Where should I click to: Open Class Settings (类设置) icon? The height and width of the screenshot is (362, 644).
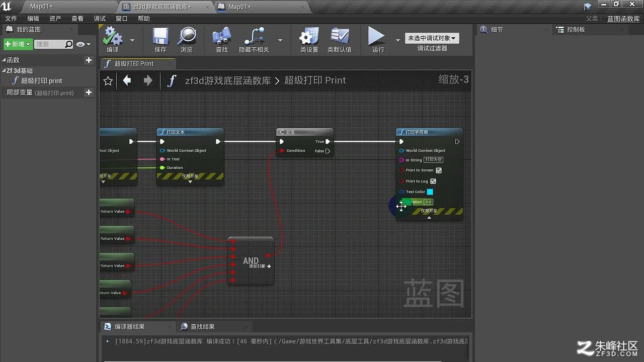click(309, 37)
